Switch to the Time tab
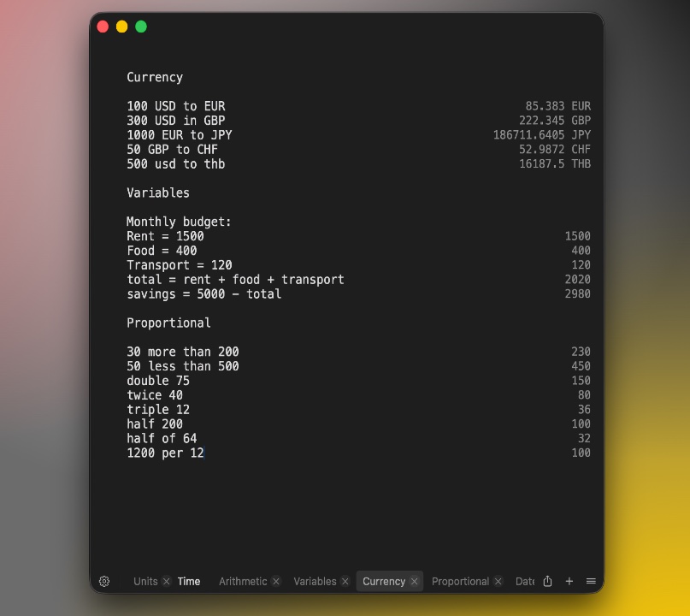 [x=189, y=581]
